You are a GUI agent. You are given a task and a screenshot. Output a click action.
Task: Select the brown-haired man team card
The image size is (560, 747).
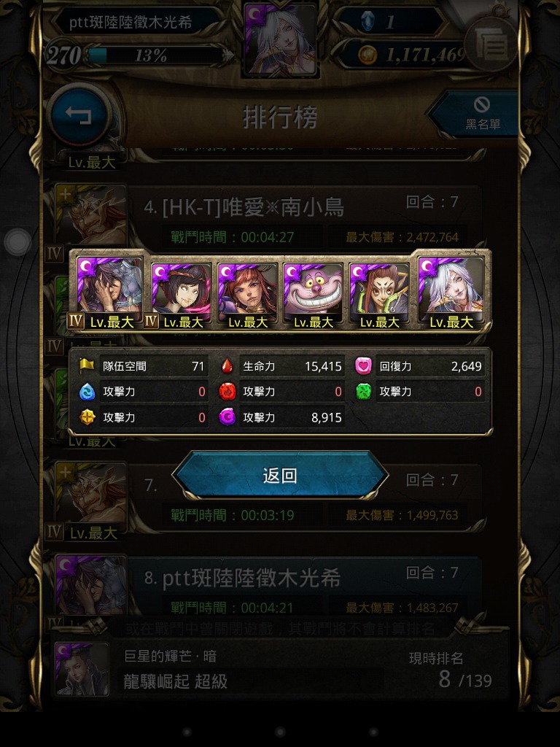379,295
